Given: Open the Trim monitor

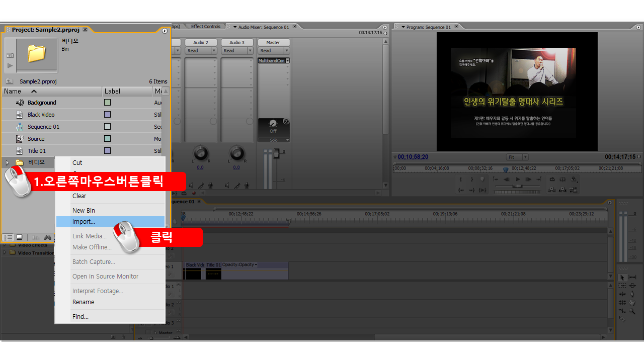Looking at the screenshot, I should 574,190.
